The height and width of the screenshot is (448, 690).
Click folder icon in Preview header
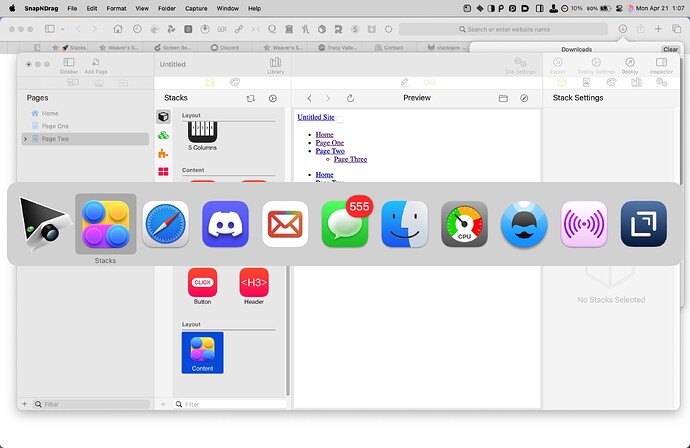[x=503, y=98]
